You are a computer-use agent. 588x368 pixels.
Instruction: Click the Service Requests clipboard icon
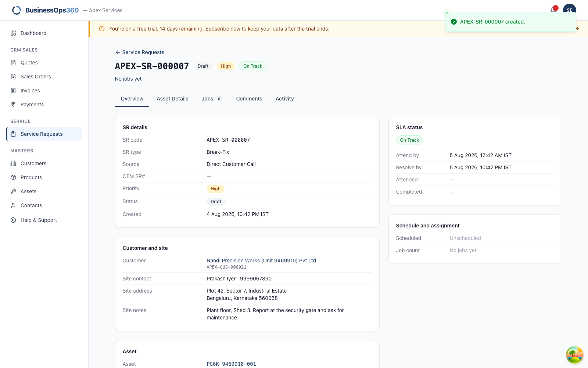click(13, 134)
